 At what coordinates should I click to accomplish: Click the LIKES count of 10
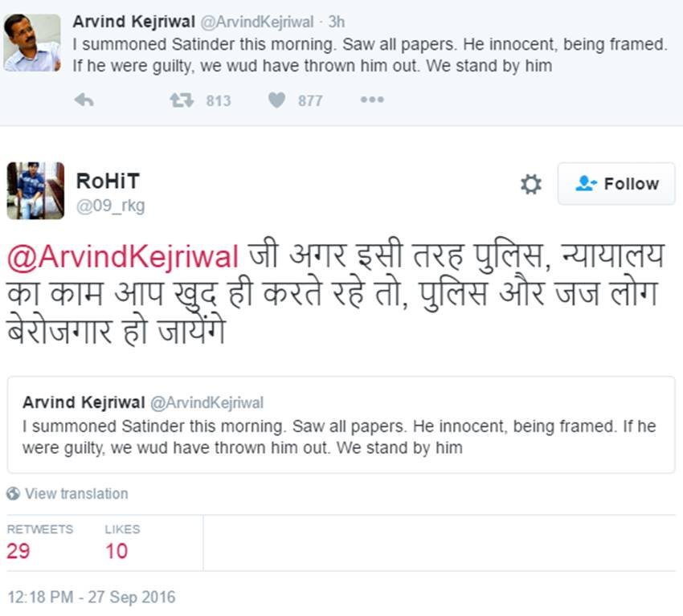coord(116,552)
